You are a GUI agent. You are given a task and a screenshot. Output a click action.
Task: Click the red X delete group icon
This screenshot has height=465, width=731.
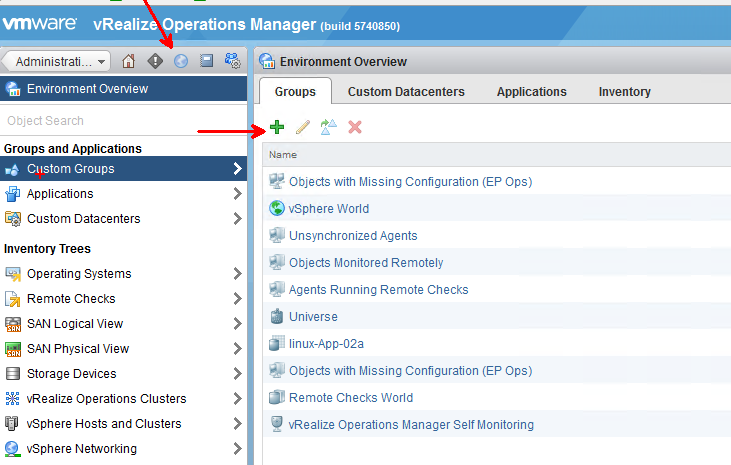pos(354,127)
